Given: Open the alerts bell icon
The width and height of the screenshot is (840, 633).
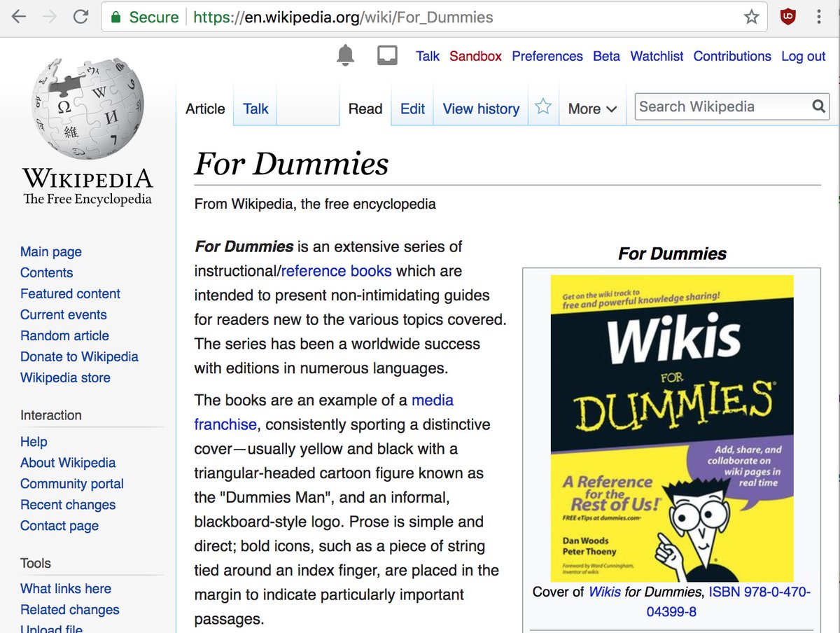Looking at the screenshot, I should click(x=345, y=55).
